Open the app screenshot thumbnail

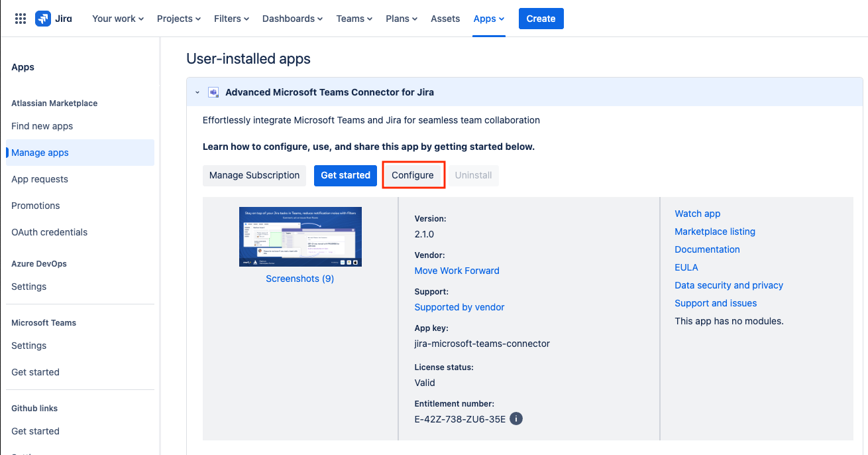[300, 237]
